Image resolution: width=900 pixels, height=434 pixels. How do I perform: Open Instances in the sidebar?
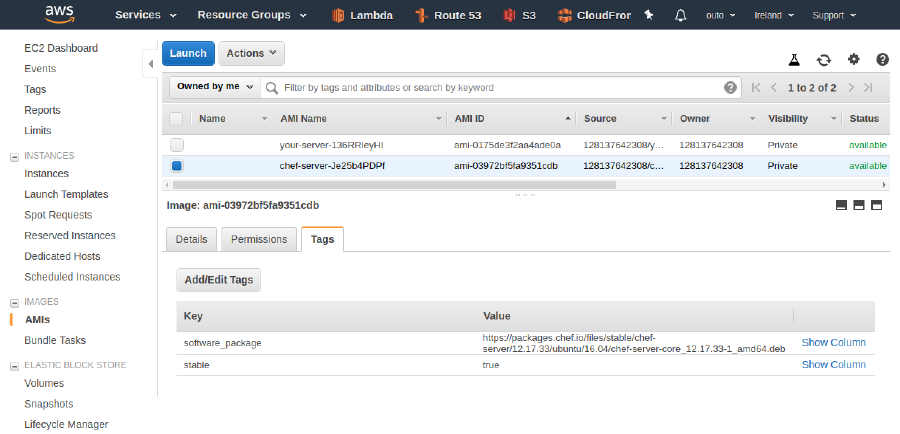46,173
